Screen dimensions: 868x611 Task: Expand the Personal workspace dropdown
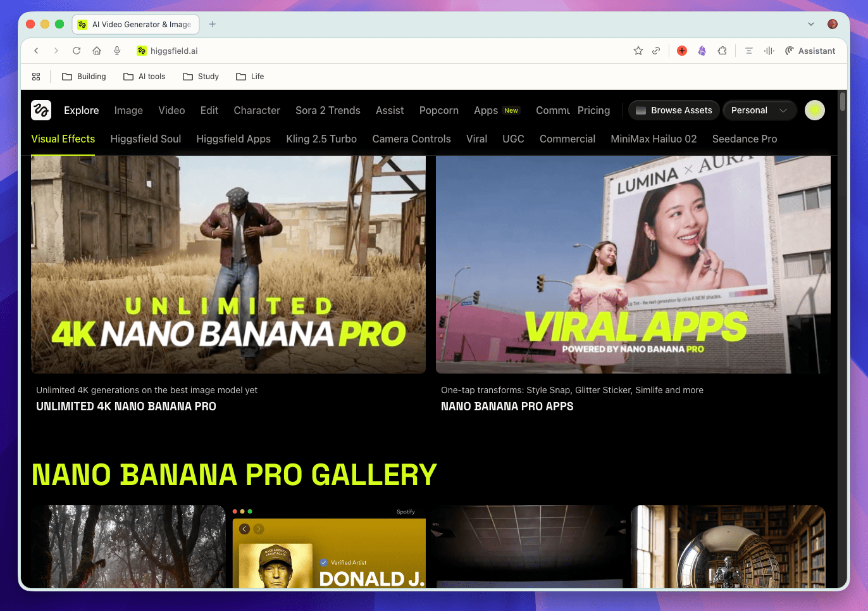pyautogui.click(x=759, y=110)
